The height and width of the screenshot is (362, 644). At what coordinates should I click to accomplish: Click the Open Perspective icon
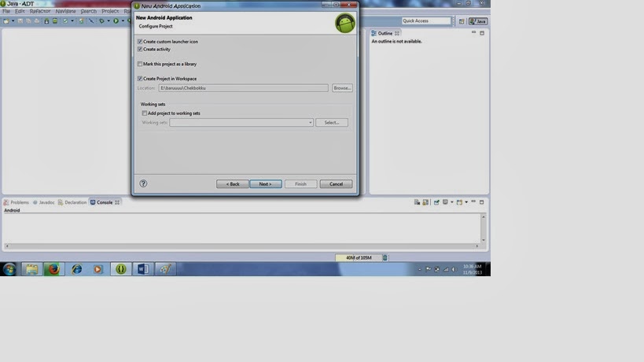pyautogui.click(x=462, y=21)
